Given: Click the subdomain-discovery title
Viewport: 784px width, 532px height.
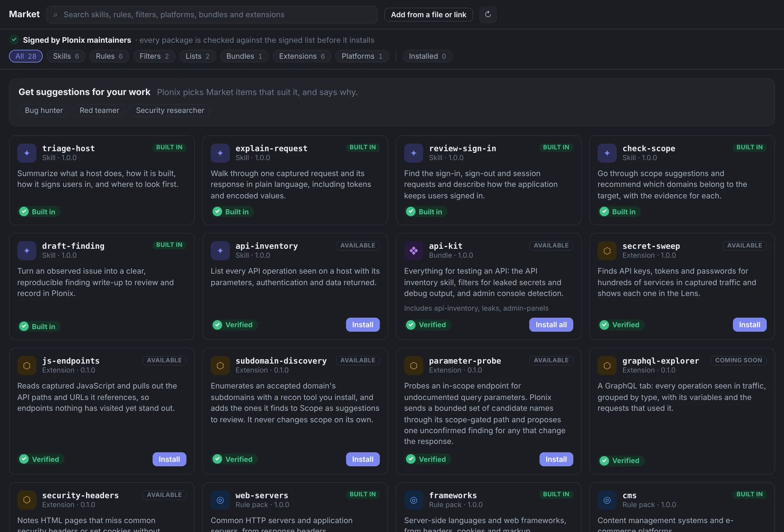Looking at the screenshot, I should (281, 361).
